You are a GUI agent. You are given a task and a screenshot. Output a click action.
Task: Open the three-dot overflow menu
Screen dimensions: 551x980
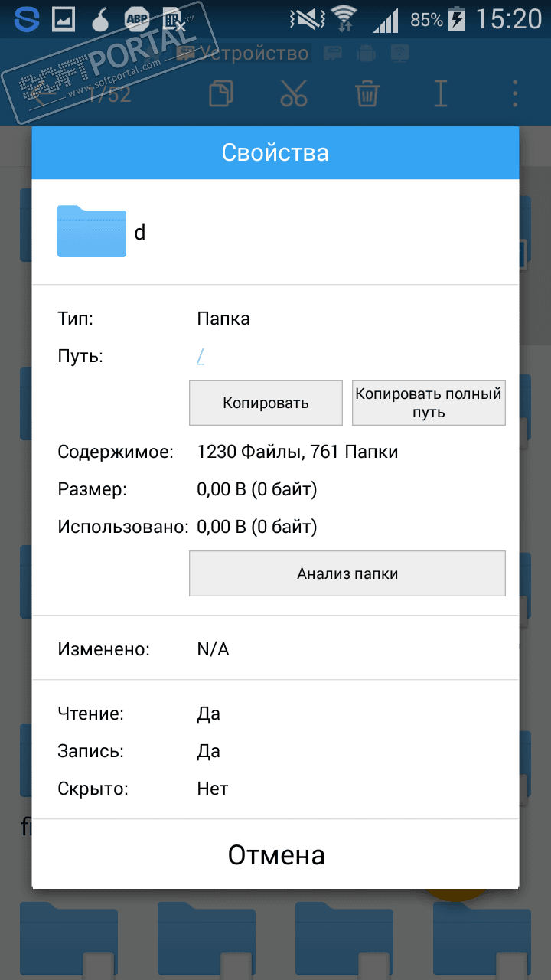515,94
